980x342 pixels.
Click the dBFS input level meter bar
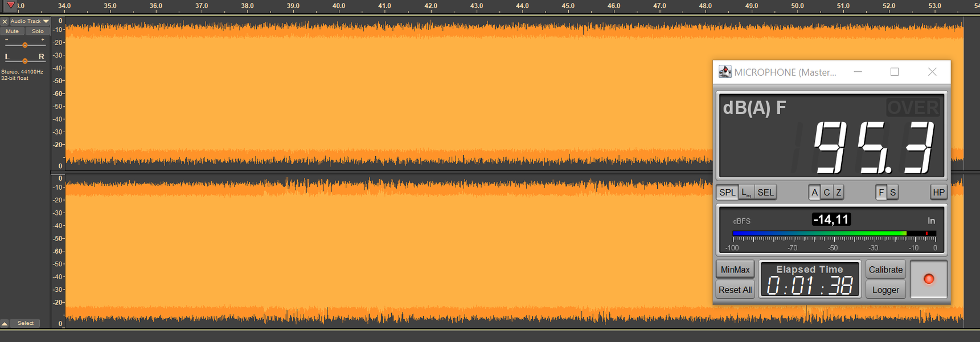(834, 233)
